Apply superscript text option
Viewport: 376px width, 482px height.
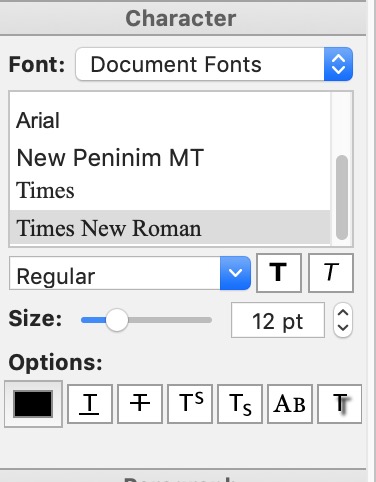pyautogui.click(x=190, y=404)
